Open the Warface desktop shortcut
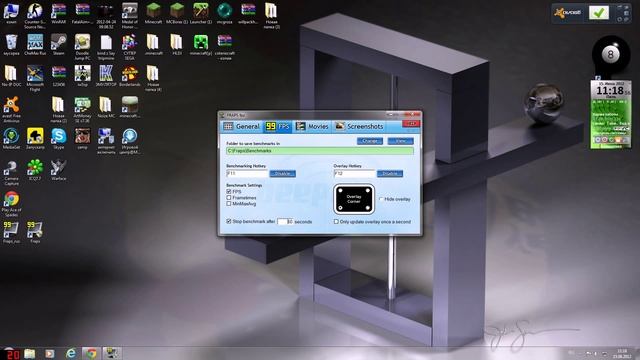640x360 pixels. click(59, 170)
